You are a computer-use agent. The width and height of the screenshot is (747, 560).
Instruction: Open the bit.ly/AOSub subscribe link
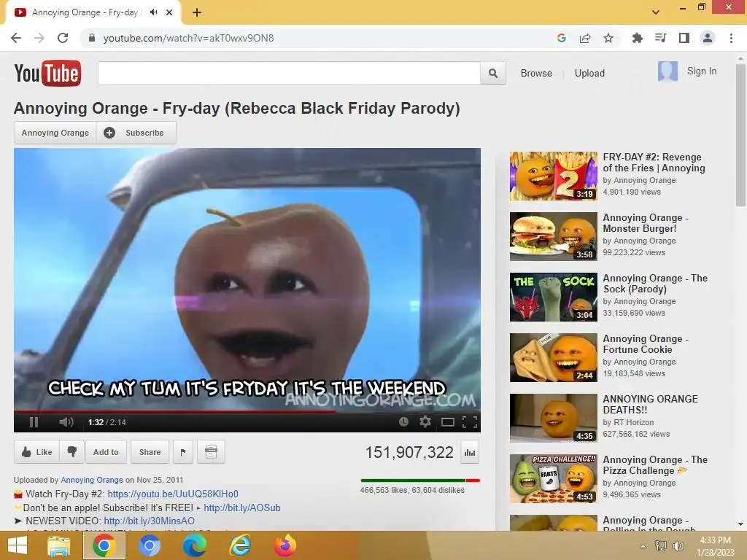click(242, 507)
